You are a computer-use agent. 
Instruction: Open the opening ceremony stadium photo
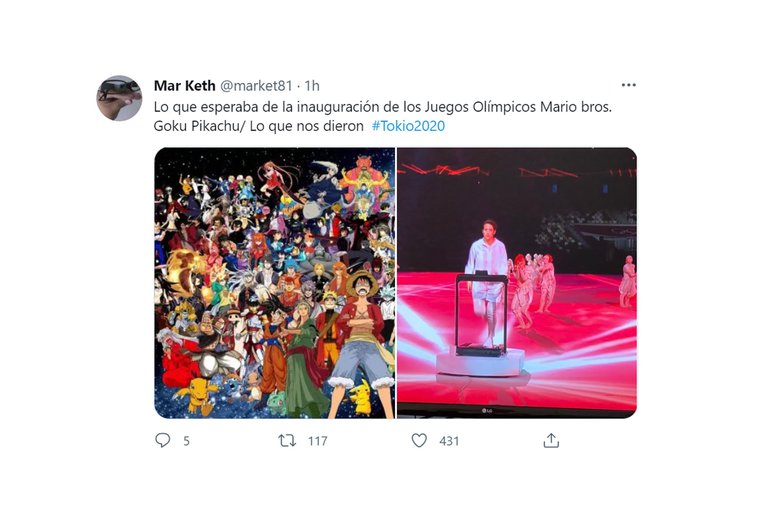(x=517, y=283)
